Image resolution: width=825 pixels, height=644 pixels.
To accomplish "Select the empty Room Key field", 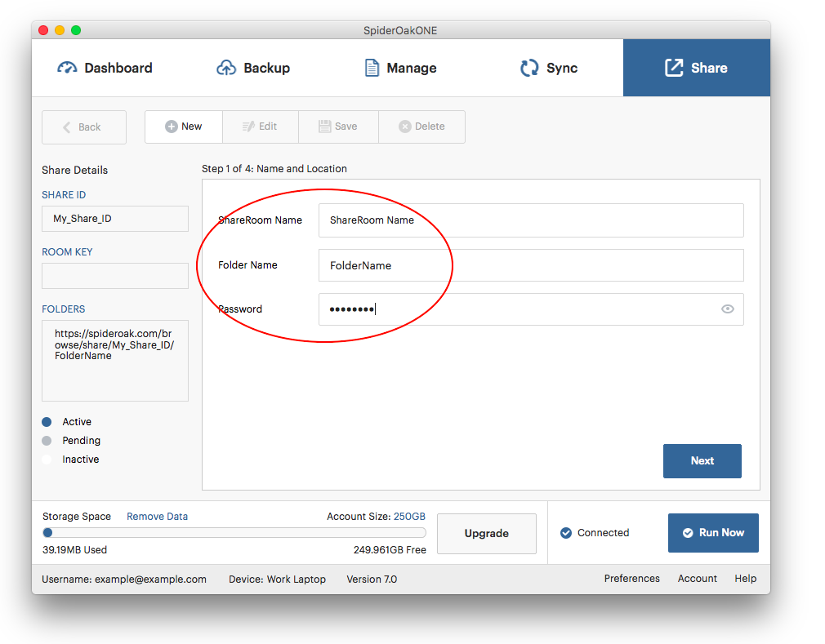I will [115, 276].
